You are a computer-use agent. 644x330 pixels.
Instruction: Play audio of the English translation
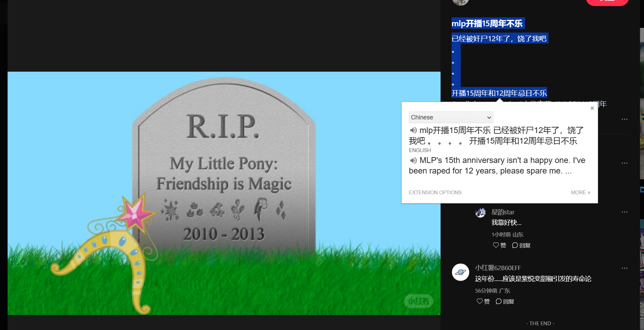point(413,160)
